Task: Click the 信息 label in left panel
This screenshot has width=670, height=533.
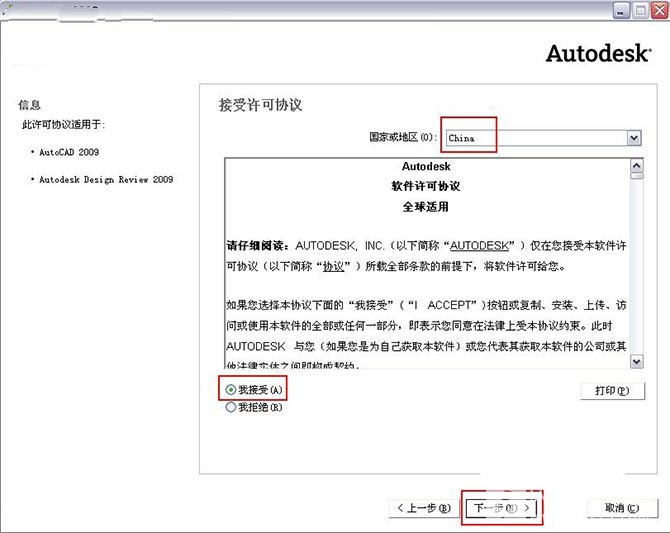Action: coord(29,105)
